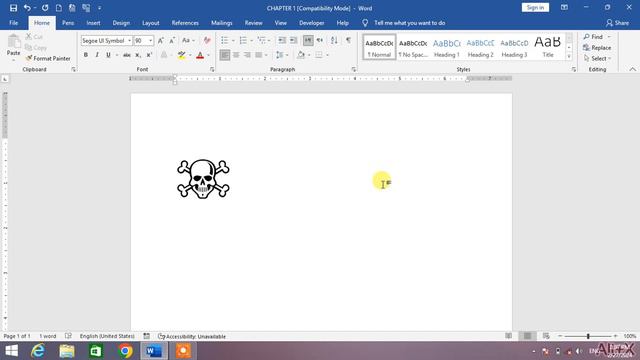Open font color dropdown arrow
Screen dimensions: 640x360
[208, 55]
